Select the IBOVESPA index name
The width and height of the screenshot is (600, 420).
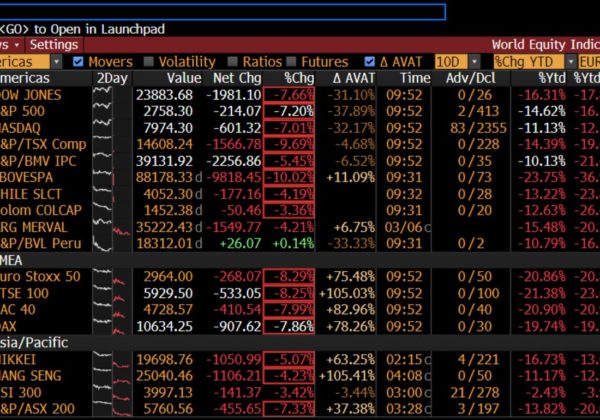pos(26,177)
